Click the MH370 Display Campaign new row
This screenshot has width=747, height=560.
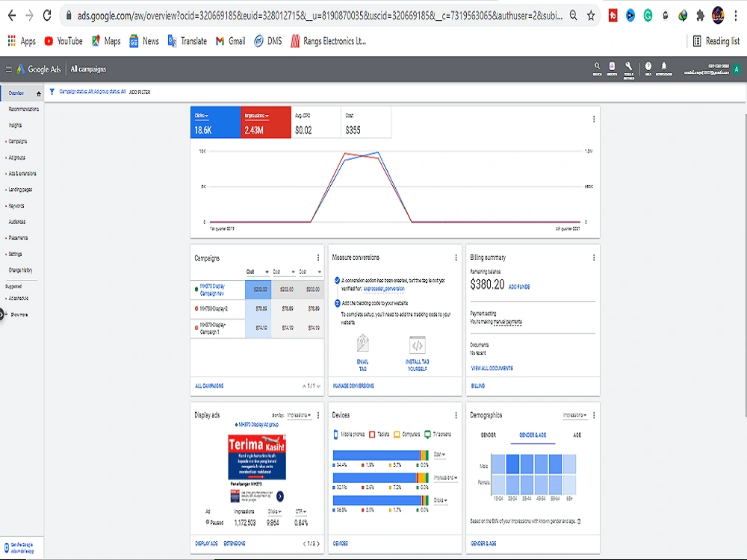pyautogui.click(x=257, y=290)
